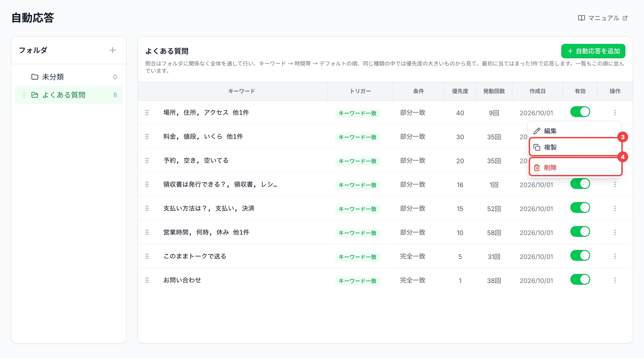
Task: Click drag handle for 予約, 空き row
Action: pos(147,161)
